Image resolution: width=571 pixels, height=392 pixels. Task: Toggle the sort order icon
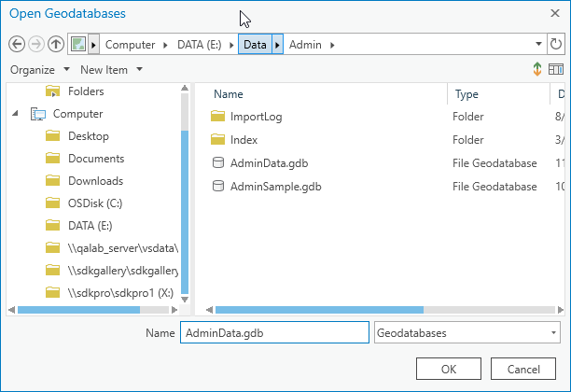537,69
